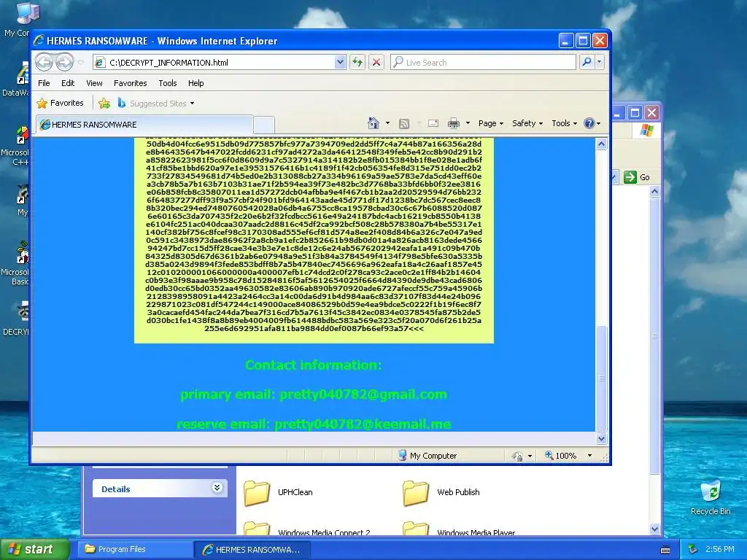Open a new blank tab
Screen dimensions: 747x560
click(x=264, y=125)
